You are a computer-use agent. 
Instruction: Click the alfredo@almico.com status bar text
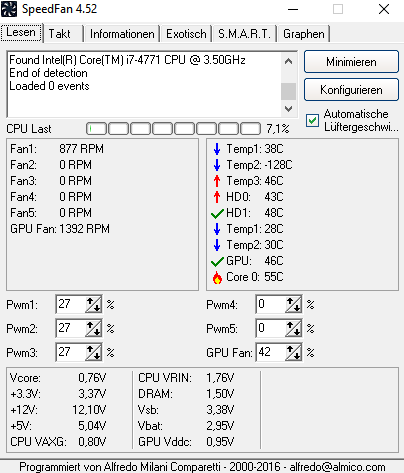click(x=337, y=467)
